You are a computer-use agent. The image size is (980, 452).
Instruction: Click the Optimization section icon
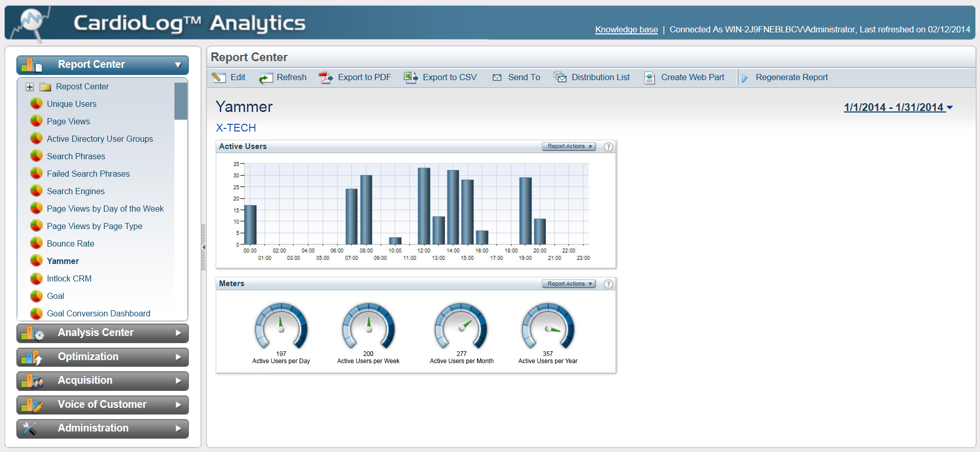coord(32,357)
